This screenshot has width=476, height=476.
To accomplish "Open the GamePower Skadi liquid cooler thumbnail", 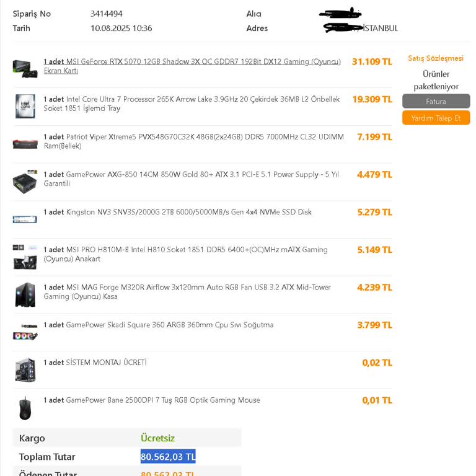I will tap(25, 332).
